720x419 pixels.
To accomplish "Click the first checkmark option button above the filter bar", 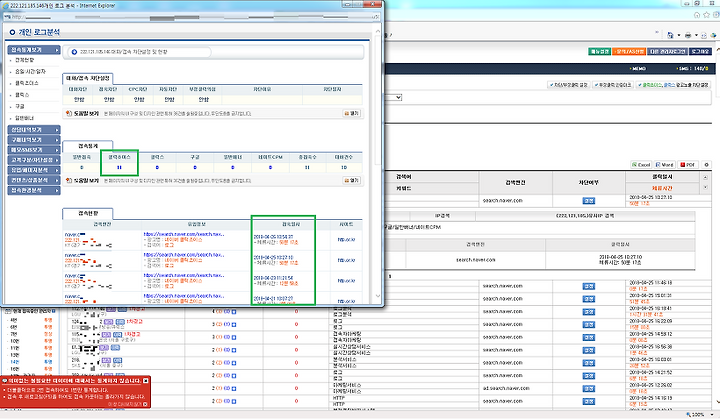I will [568, 85].
